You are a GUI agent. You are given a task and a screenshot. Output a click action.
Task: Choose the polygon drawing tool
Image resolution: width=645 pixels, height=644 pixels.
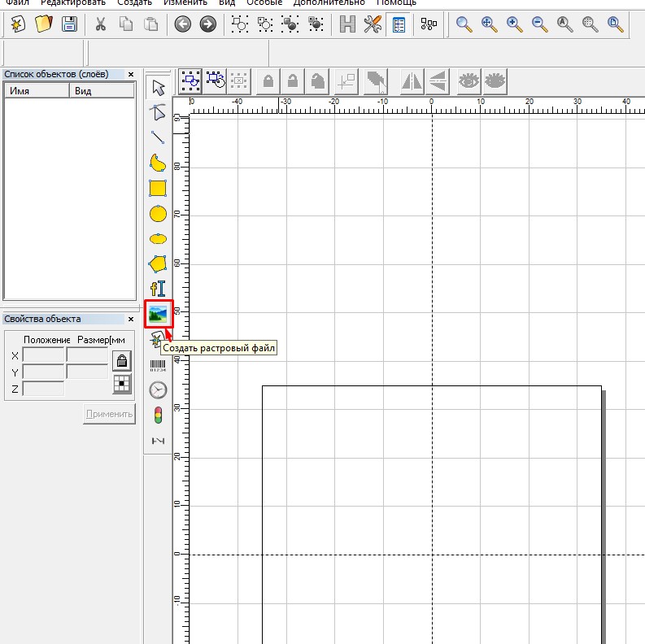[x=158, y=263]
